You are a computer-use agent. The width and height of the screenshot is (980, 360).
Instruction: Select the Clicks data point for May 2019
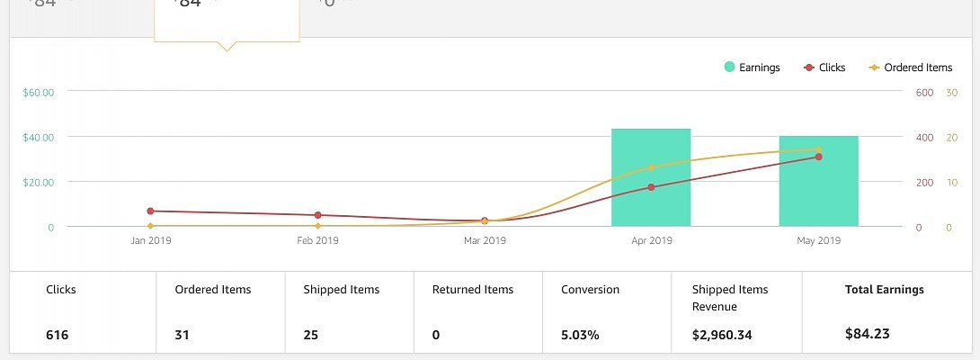(818, 157)
